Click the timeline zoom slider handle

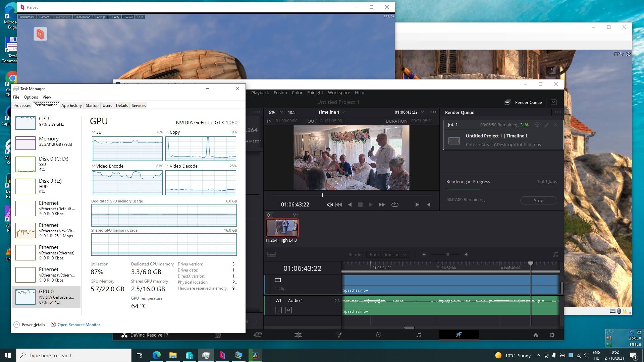click(448, 254)
